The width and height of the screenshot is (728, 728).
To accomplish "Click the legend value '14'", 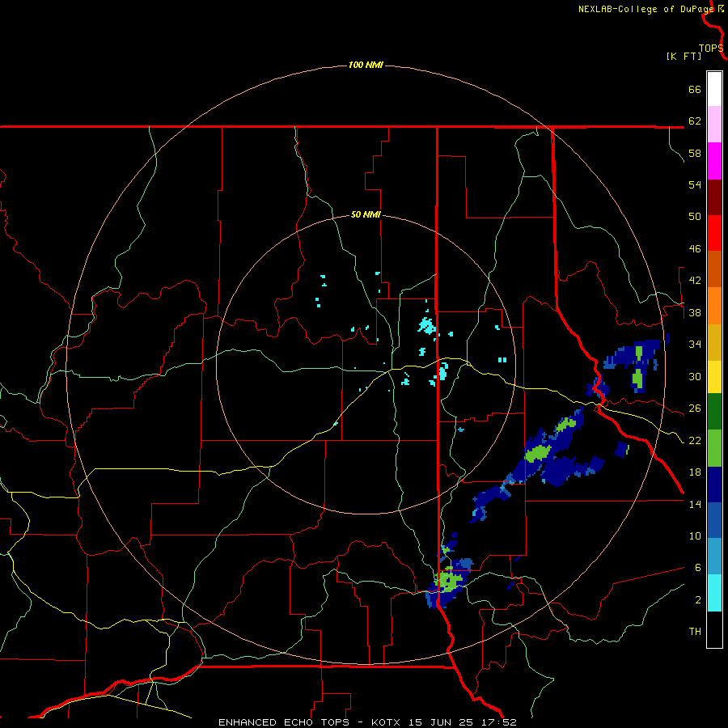I will (695, 504).
